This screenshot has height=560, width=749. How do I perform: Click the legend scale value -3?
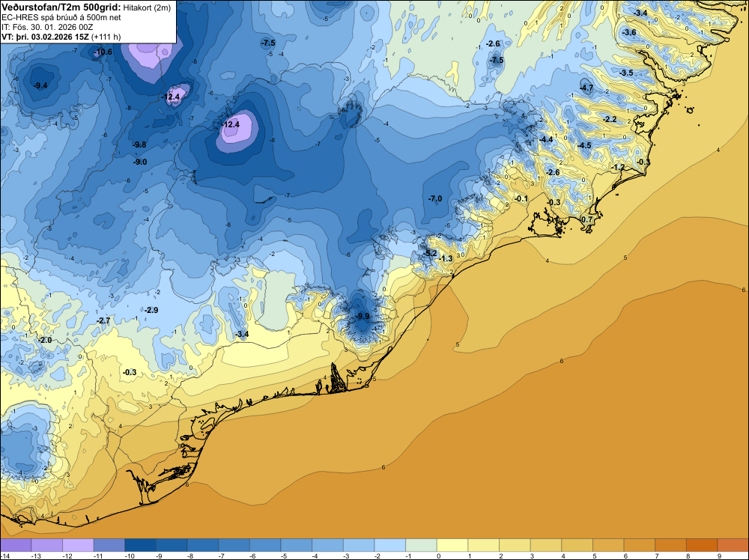pos(346,556)
